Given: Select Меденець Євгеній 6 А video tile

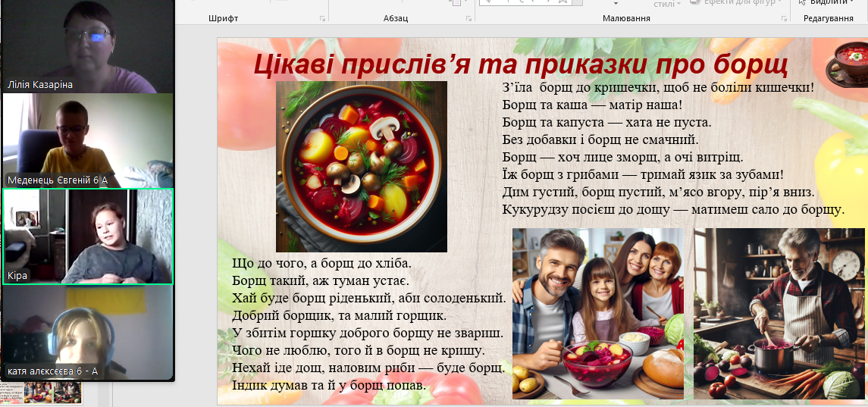Looking at the screenshot, I should [87, 141].
